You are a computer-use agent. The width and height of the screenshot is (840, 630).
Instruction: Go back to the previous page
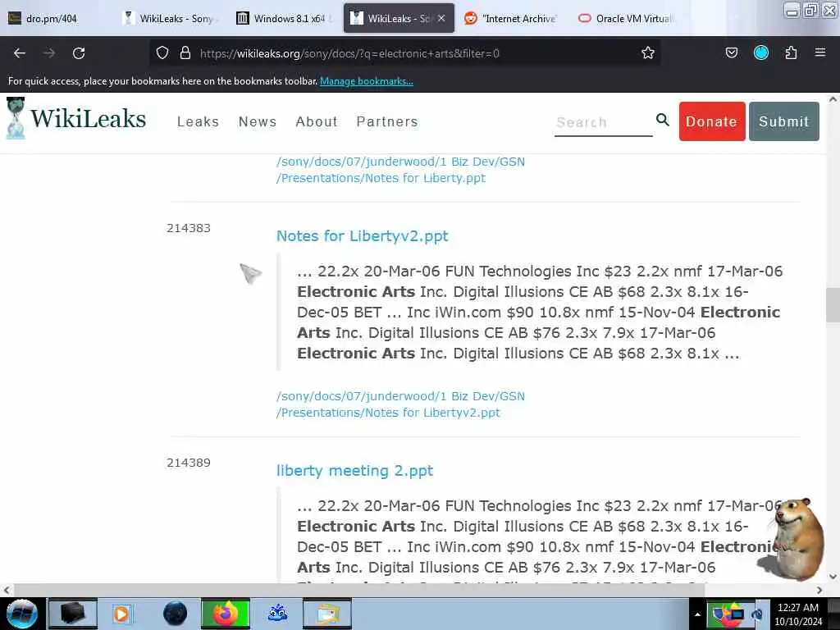(x=20, y=53)
